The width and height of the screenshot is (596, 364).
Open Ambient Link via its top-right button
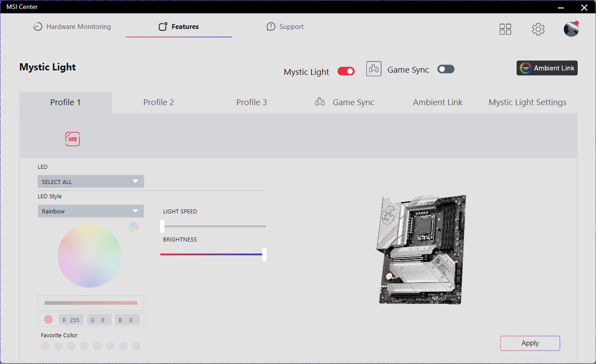coord(547,68)
